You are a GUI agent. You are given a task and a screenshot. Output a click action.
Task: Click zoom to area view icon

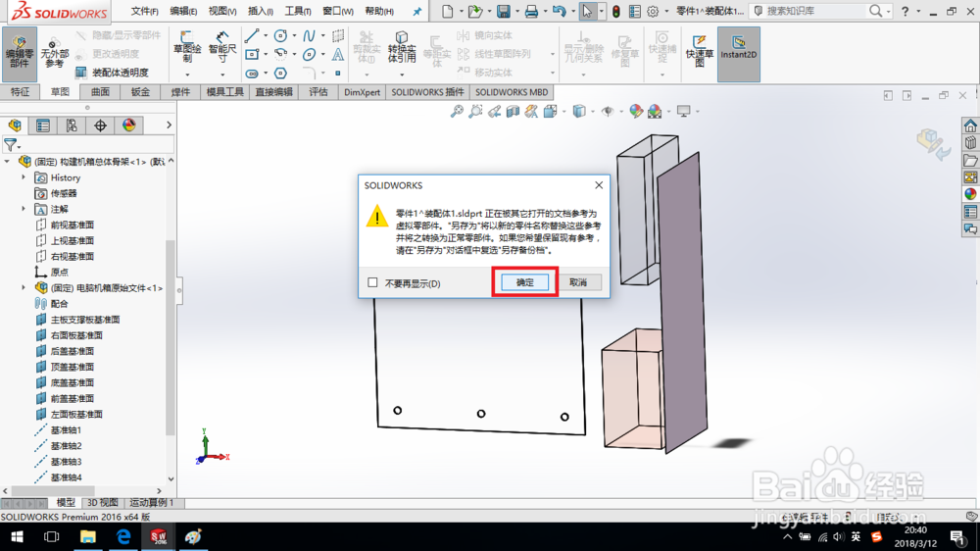475,112
